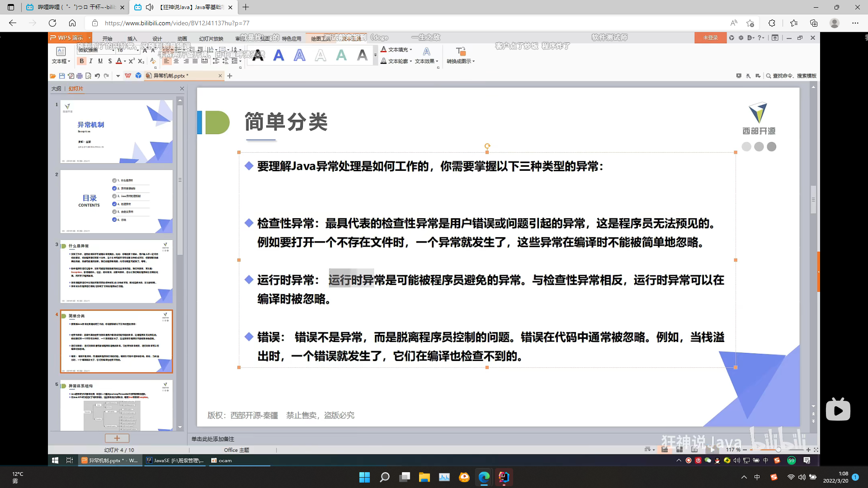The image size is (868, 488).
Task: Select slide 2 目录 thumbnail
Action: [x=117, y=202]
